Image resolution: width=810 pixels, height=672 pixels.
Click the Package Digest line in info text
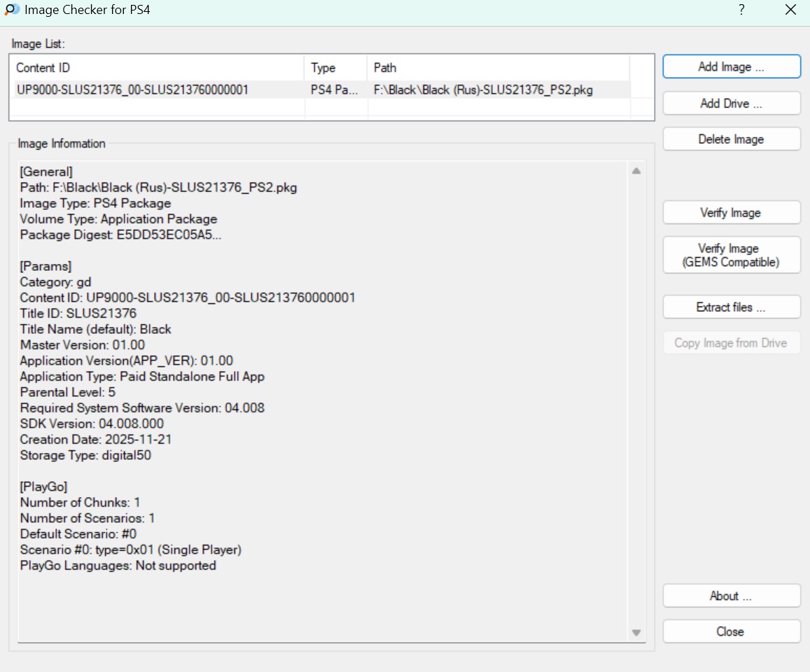[x=120, y=235]
